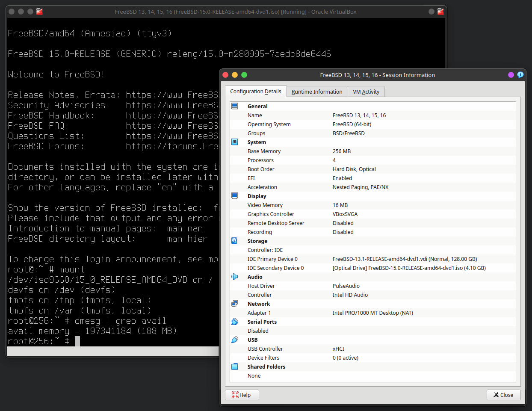Screen dimensions: 532x411
Task: Select the Configuration Details tab
Action: pos(256,91)
